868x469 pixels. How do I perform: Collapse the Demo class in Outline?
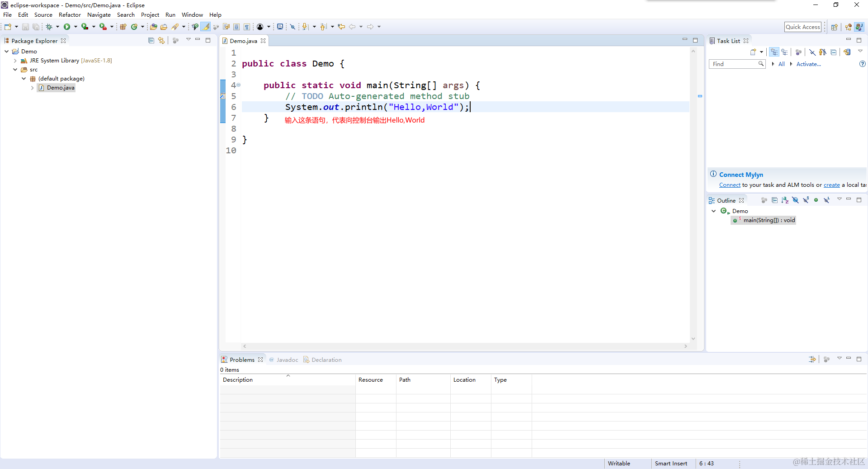(713, 211)
